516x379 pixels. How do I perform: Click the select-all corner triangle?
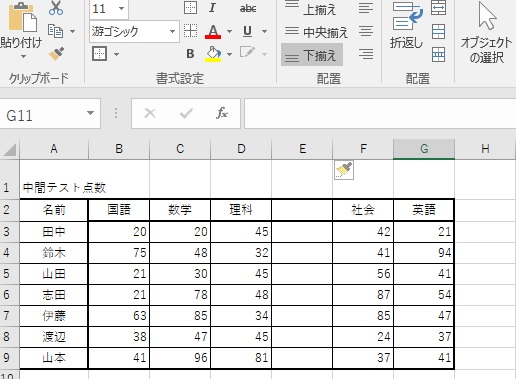pos(10,150)
